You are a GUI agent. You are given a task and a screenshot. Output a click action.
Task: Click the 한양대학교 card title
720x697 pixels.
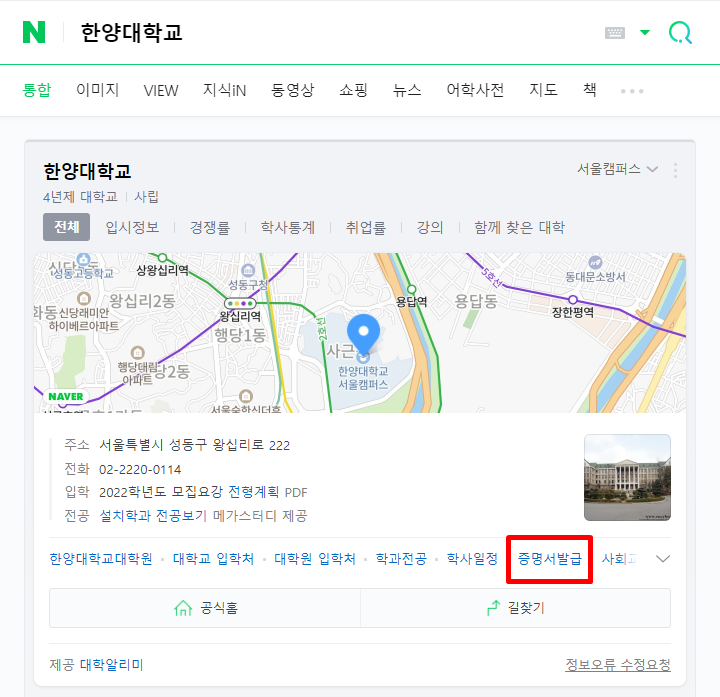click(x=87, y=171)
